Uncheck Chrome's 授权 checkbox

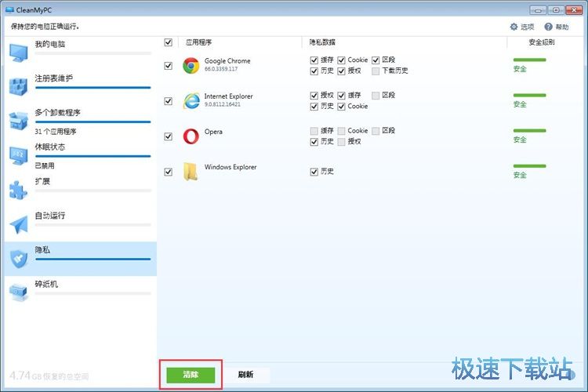(341, 71)
